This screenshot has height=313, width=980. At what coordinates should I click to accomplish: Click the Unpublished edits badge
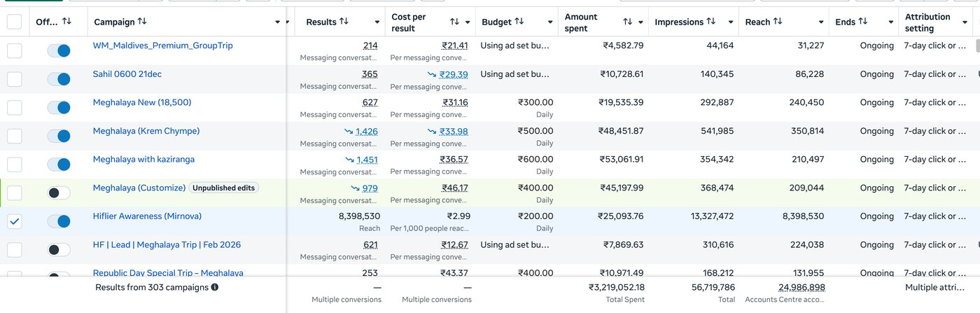click(224, 188)
